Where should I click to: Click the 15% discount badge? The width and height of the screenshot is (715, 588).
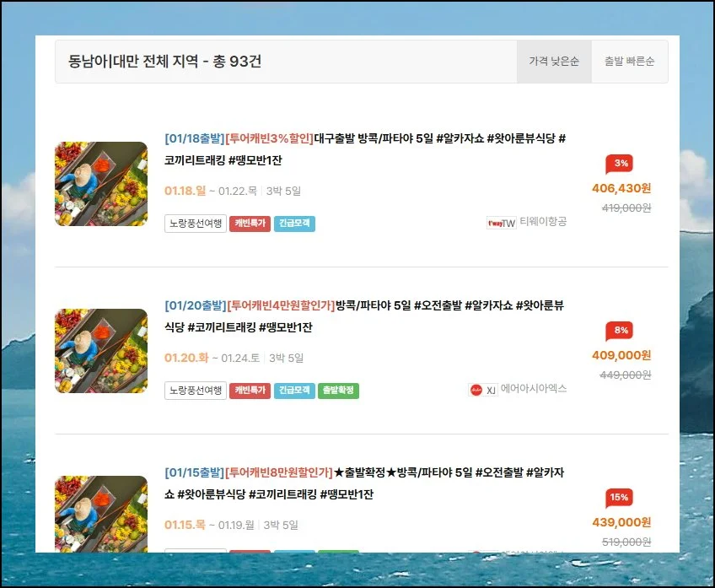pos(619,498)
